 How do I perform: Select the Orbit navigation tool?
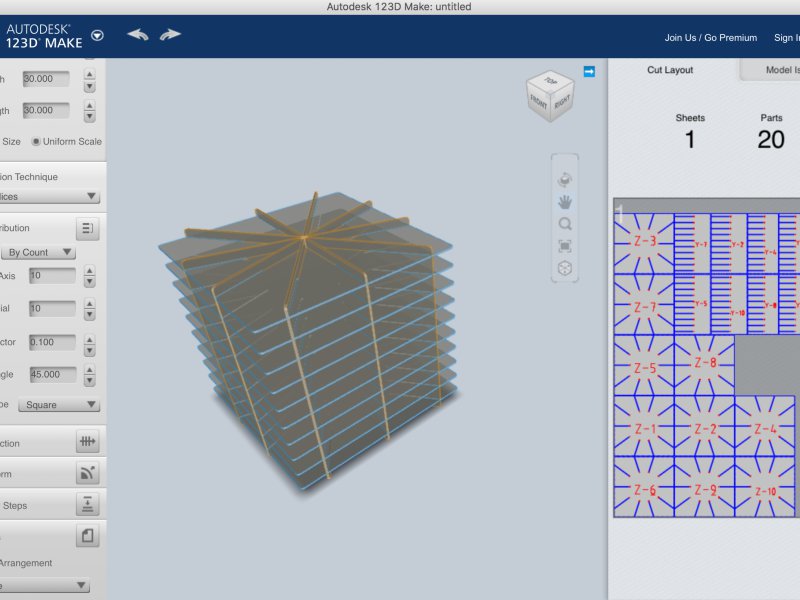click(565, 180)
